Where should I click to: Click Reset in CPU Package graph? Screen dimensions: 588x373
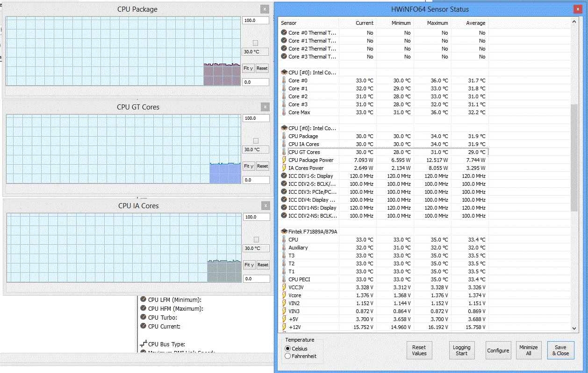[x=262, y=68]
